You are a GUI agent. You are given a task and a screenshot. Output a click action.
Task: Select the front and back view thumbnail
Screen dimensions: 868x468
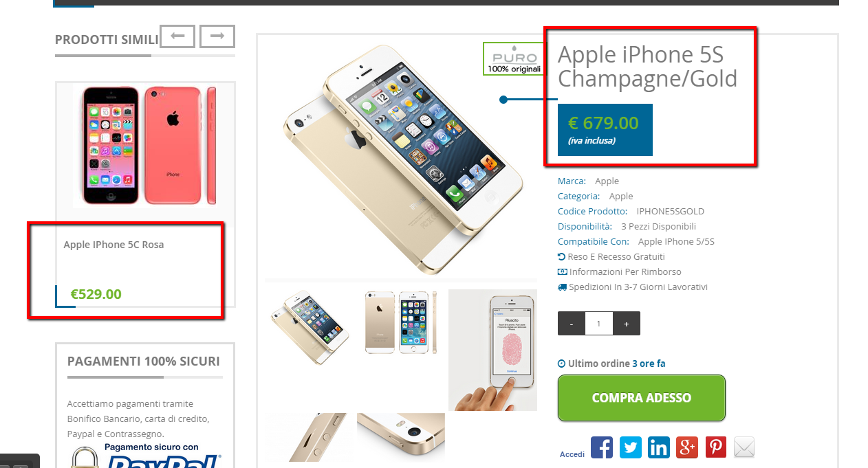coord(401,322)
